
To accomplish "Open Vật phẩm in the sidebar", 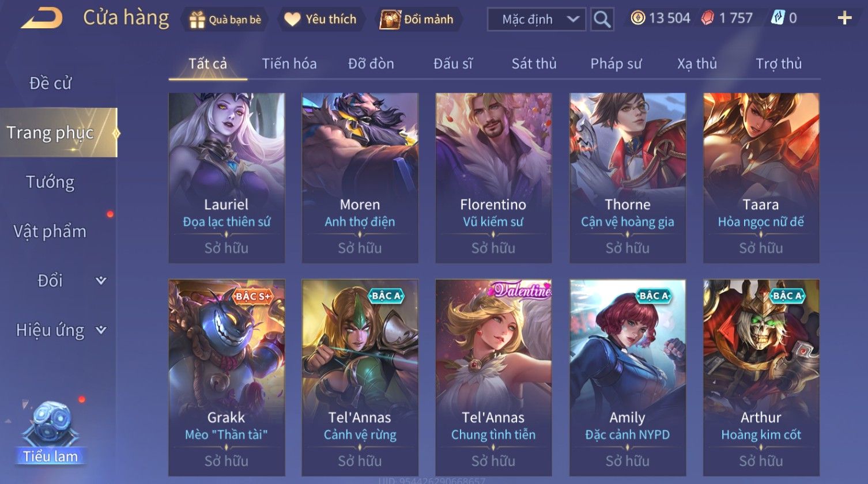I will click(50, 232).
